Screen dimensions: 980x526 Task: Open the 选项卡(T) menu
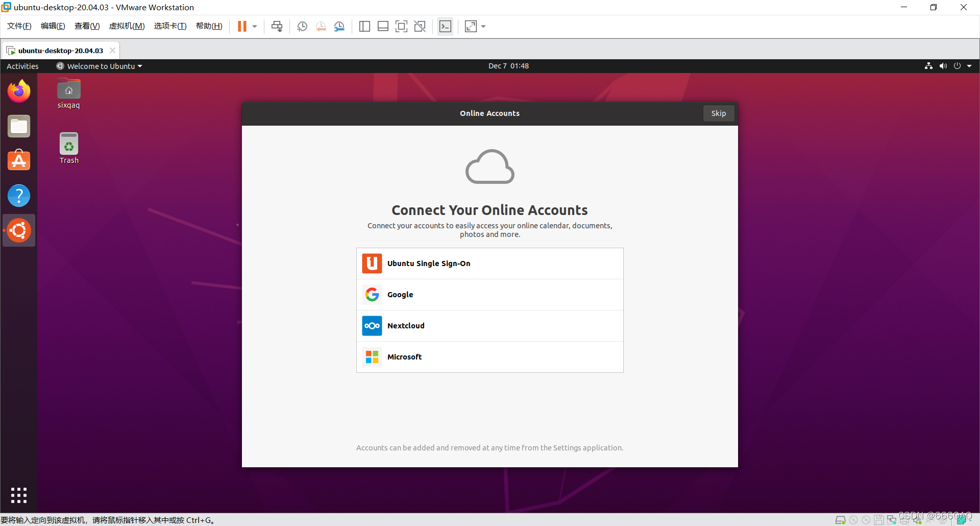170,26
